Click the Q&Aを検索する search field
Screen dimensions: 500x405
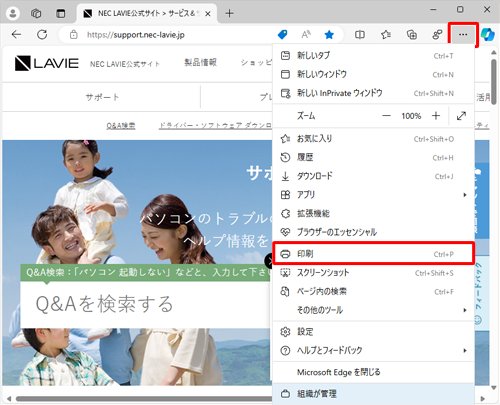146,304
